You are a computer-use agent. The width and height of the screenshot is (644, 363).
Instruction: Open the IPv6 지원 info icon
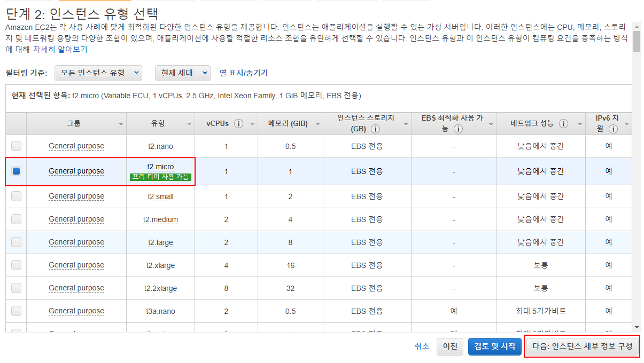click(x=613, y=129)
